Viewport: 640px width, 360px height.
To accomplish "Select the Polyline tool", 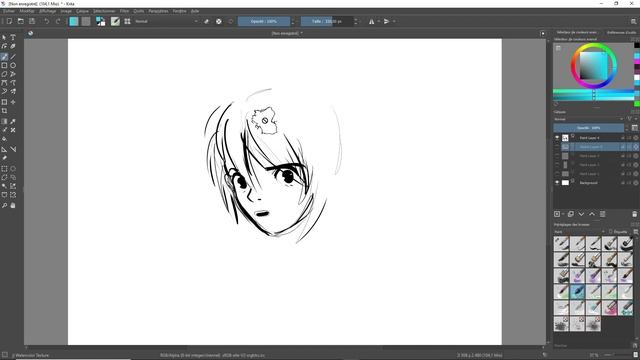I will [13, 74].
